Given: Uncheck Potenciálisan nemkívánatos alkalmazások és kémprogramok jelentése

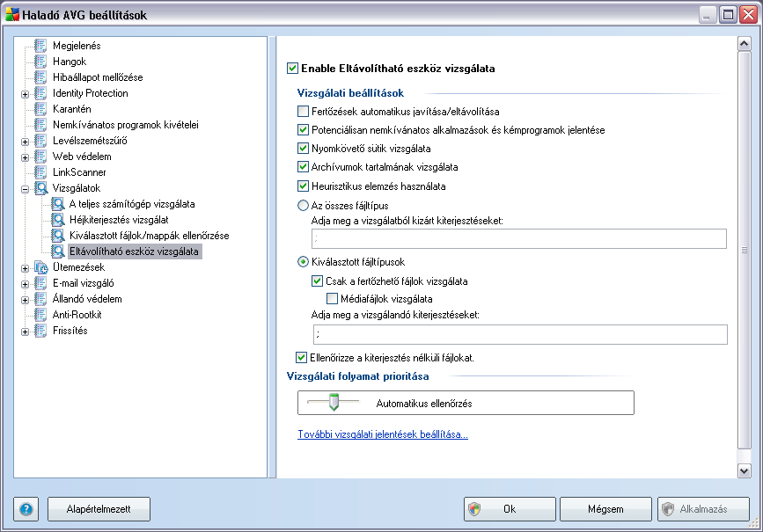Looking at the screenshot, I should click(x=303, y=130).
